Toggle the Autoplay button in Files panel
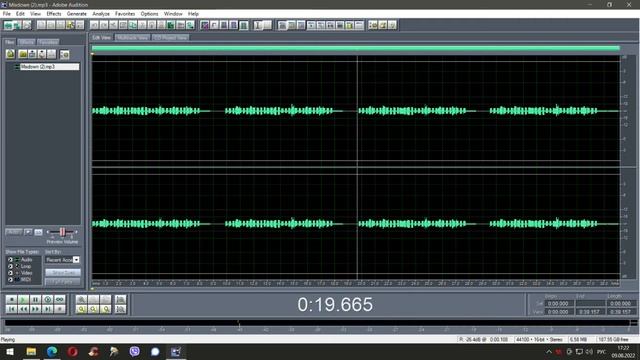The image size is (640, 360). click(14, 232)
